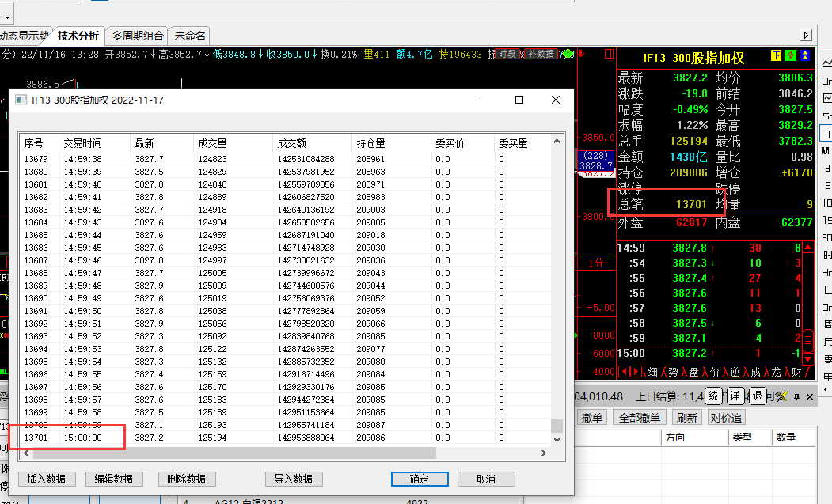
Task: Click the 退 round button
Action: coord(758,396)
